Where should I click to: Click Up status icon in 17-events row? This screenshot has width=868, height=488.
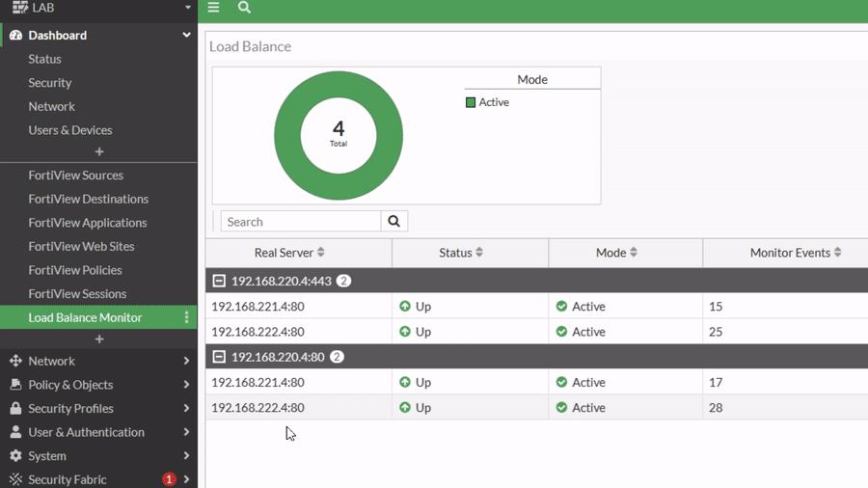(405, 382)
